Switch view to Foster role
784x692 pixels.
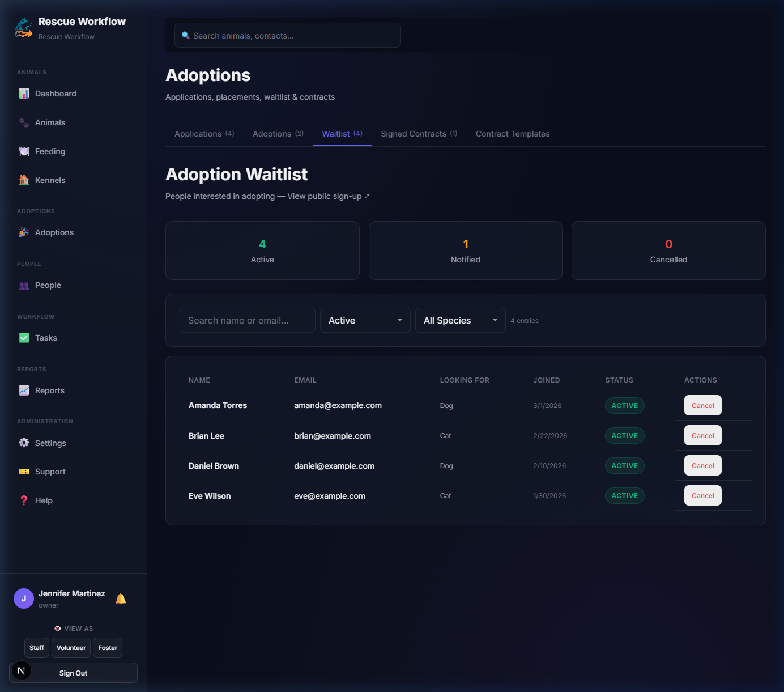click(x=108, y=648)
